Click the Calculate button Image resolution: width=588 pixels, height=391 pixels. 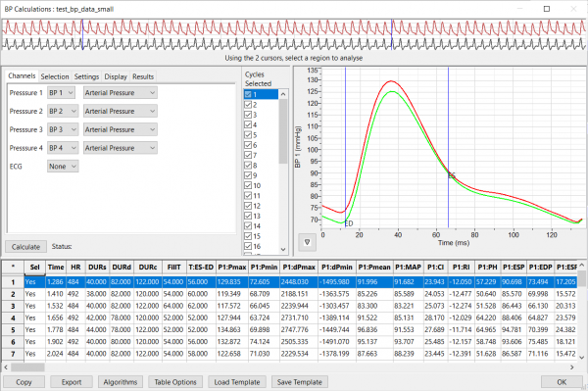[25, 247]
